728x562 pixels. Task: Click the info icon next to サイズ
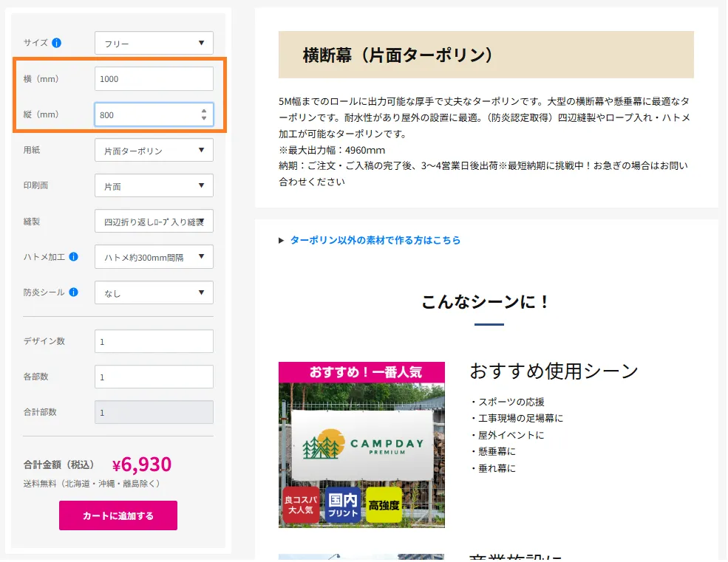click(57, 43)
